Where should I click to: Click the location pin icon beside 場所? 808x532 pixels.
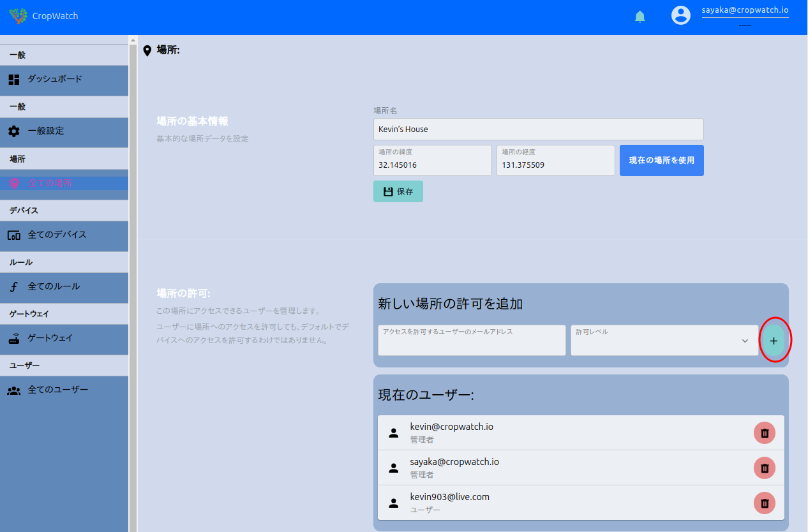coord(147,50)
